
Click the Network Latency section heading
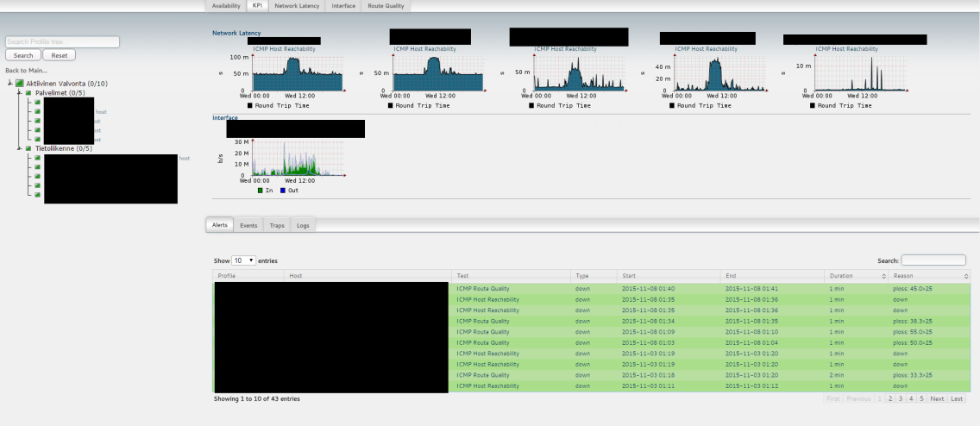click(x=236, y=33)
